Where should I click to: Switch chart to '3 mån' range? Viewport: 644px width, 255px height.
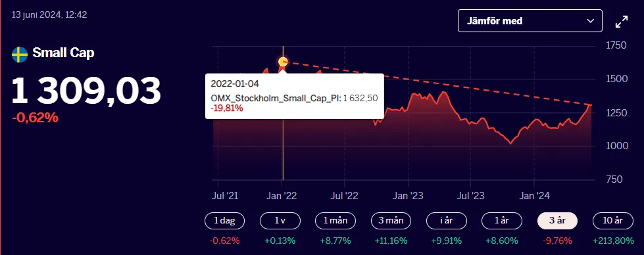pos(391,221)
